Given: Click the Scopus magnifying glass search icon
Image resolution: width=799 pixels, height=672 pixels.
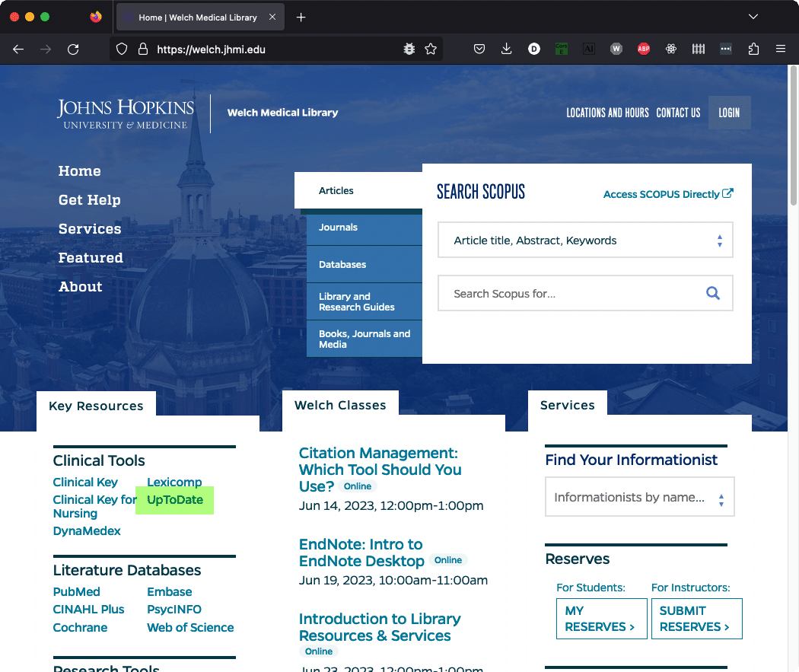Looking at the screenshot, I should 713,293.
